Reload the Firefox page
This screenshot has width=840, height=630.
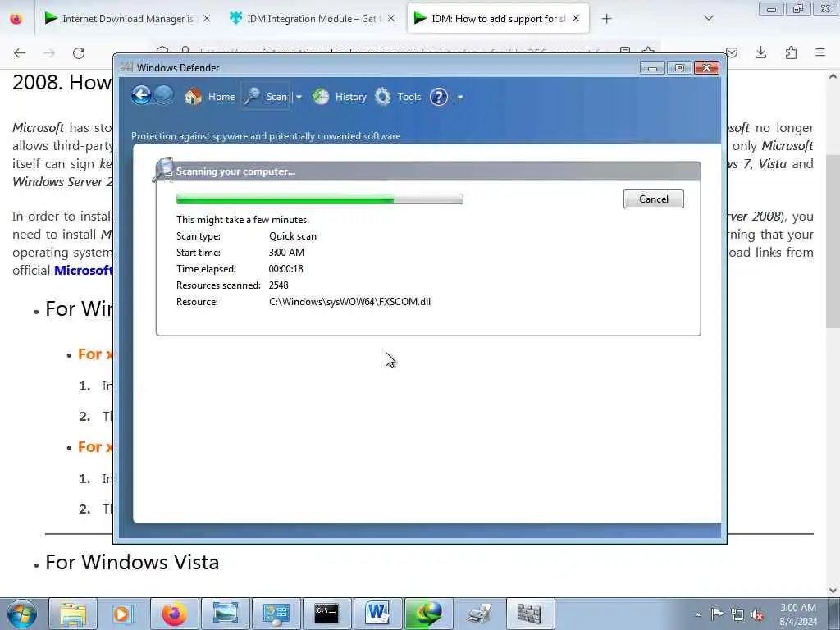tap(79, 53)
